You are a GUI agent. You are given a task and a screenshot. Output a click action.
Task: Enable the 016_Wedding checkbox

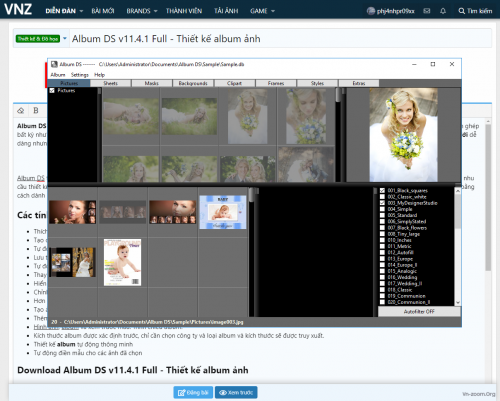tap(382, 277)
